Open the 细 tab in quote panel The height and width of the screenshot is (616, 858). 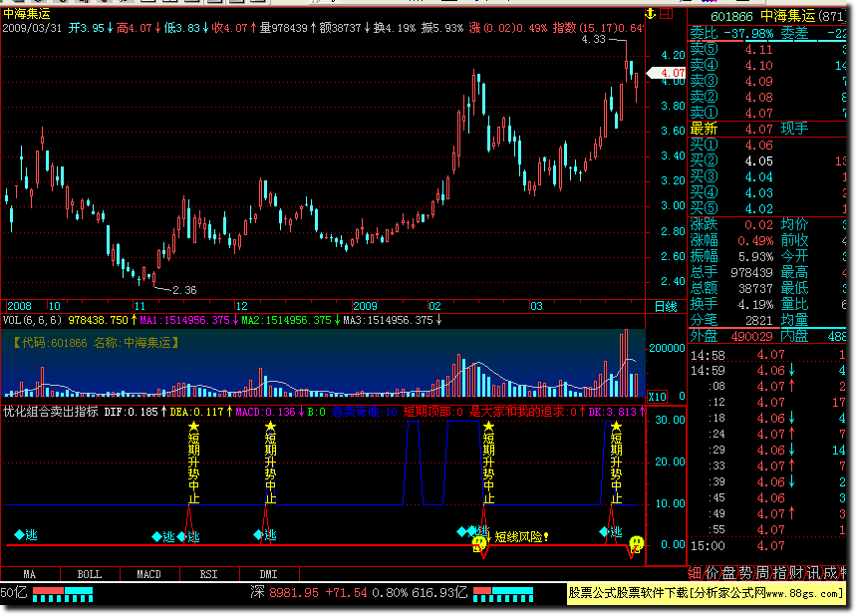[x=695, y=573]
